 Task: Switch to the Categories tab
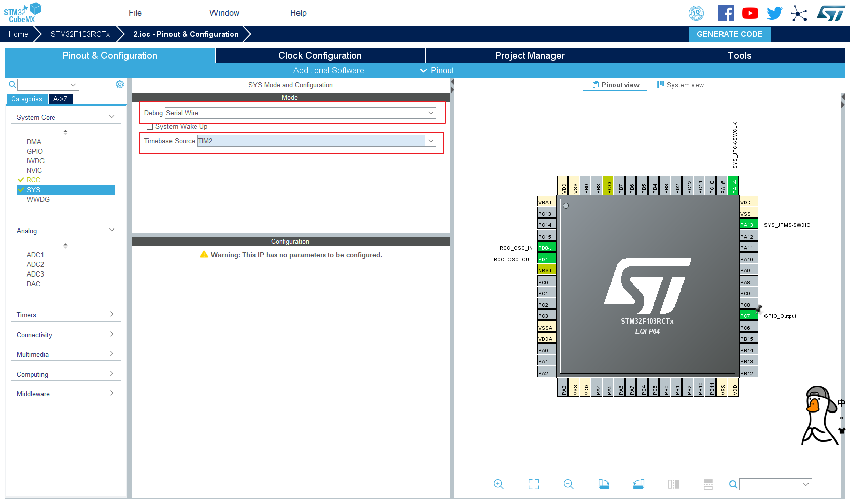pos(27,99)
